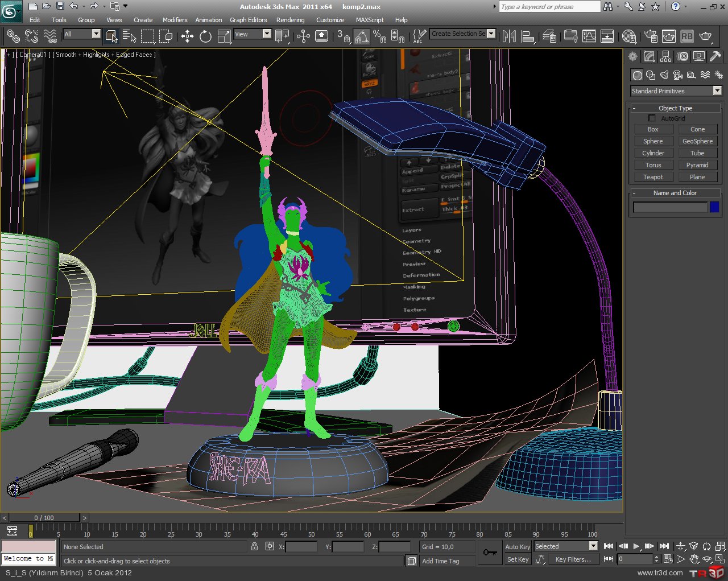Open the Rendering menu
Viewport: 728px width, 581px height.
click(x=291, y=20)
